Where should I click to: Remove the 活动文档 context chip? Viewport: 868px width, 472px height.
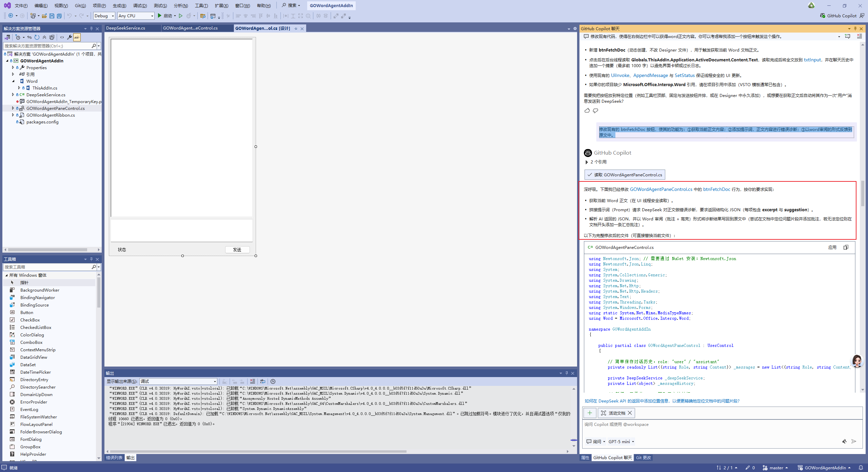coord(630,413)
